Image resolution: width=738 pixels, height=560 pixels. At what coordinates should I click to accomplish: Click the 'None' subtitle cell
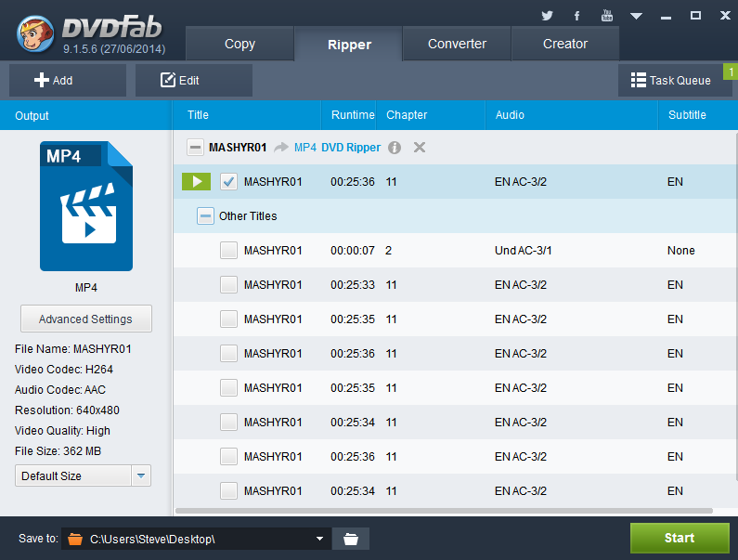[681, 251]
